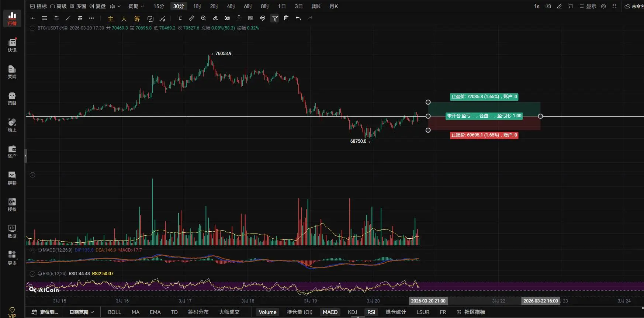Activate the magnifier zoom tool
This screenshot has height=318, width=644.
coord(204,18)
